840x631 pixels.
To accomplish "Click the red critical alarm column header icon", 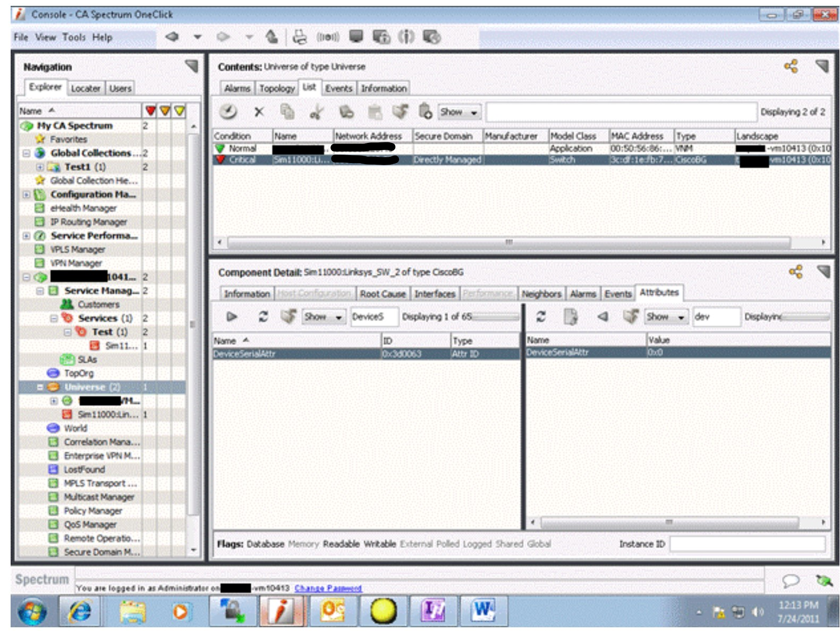I will point(150,110).
